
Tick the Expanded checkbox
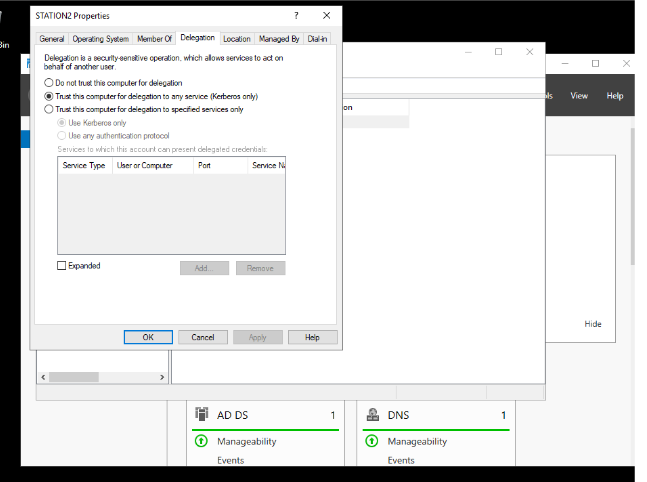61,266
